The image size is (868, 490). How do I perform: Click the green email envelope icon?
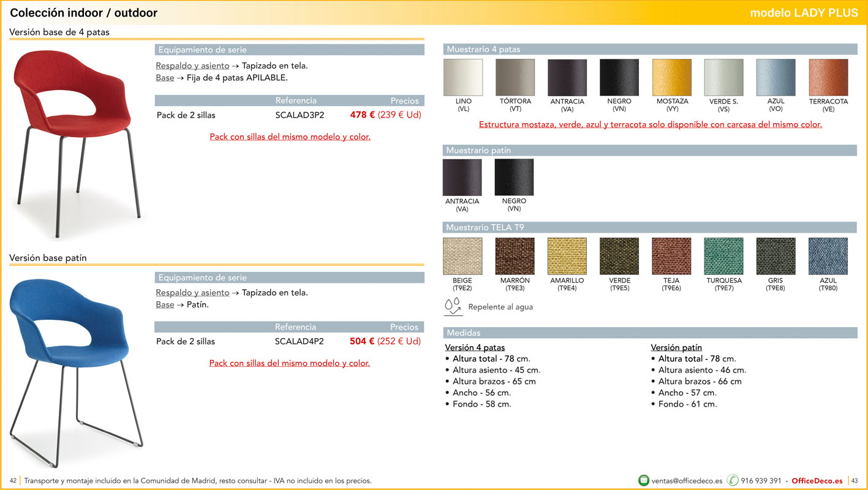tap(643, 480)
